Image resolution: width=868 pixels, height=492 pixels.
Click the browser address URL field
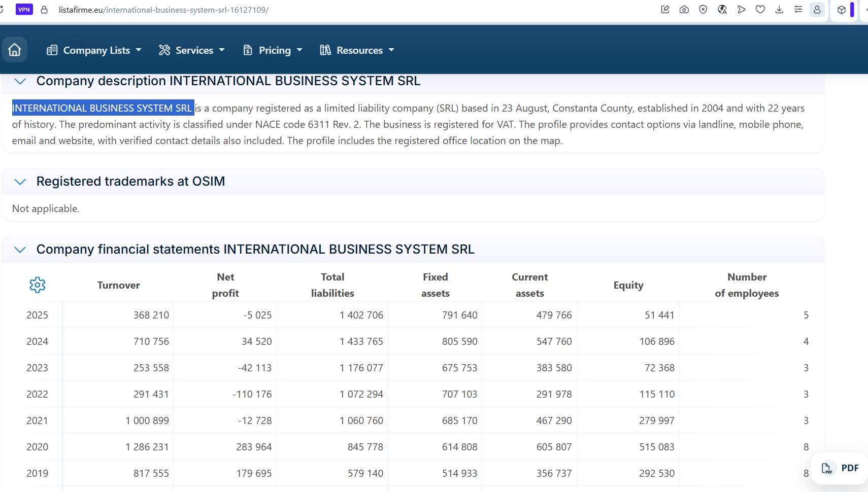(163, 10)
